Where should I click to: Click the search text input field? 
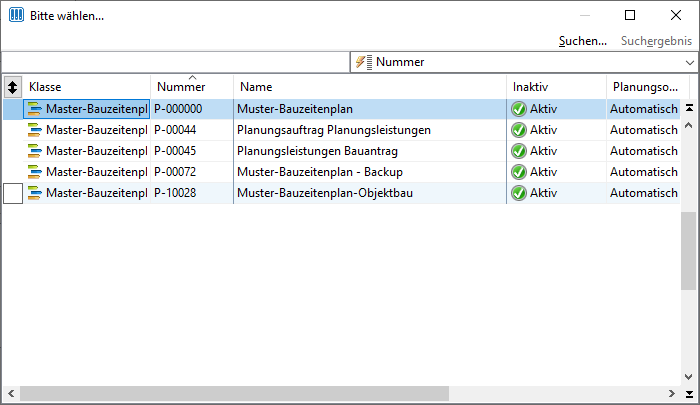click(175, 62)
